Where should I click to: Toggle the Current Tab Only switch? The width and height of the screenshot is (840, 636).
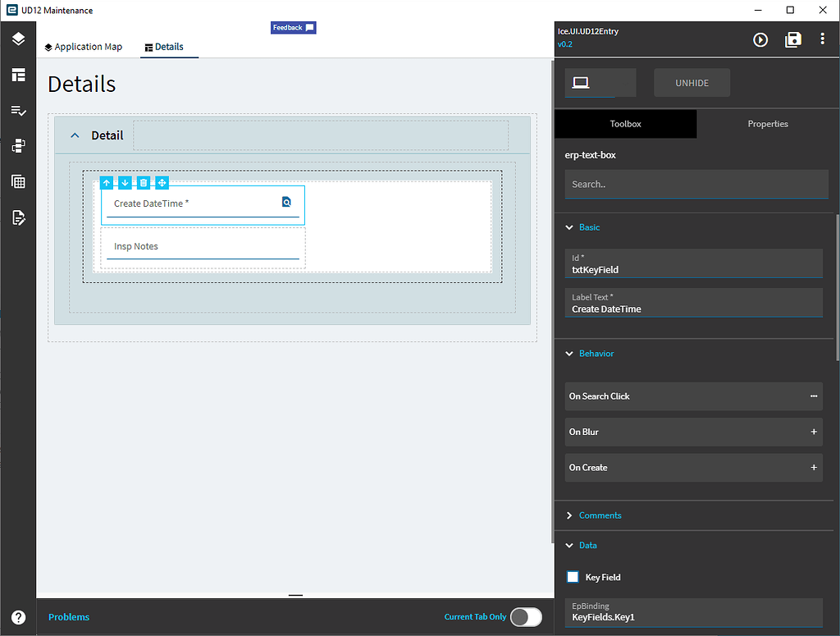coord(526,616)
